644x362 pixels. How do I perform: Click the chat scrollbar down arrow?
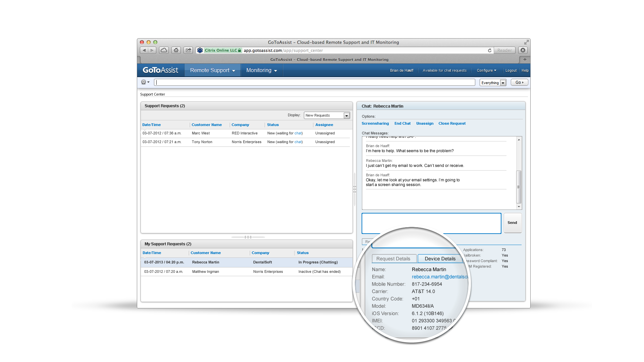519,207
